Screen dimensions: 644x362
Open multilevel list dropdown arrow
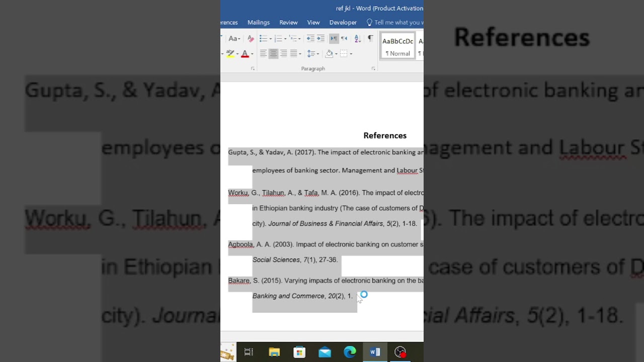(300, 39)
